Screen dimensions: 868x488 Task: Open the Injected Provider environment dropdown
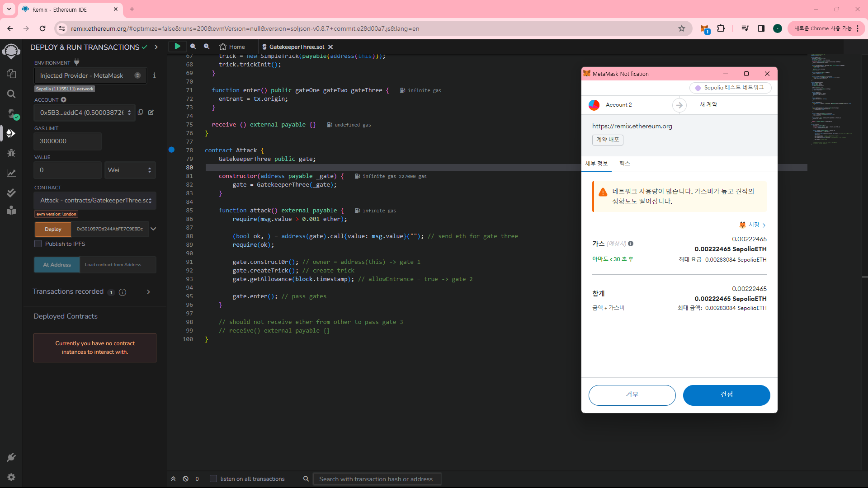click(90, 76)
